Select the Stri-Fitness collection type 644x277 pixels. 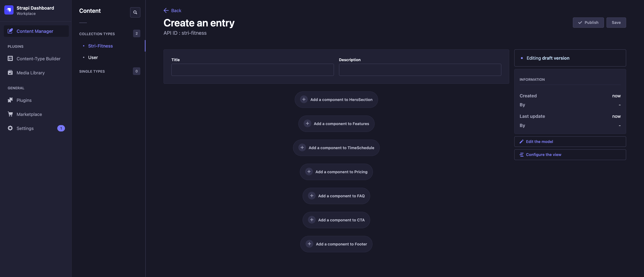(100, 46)
